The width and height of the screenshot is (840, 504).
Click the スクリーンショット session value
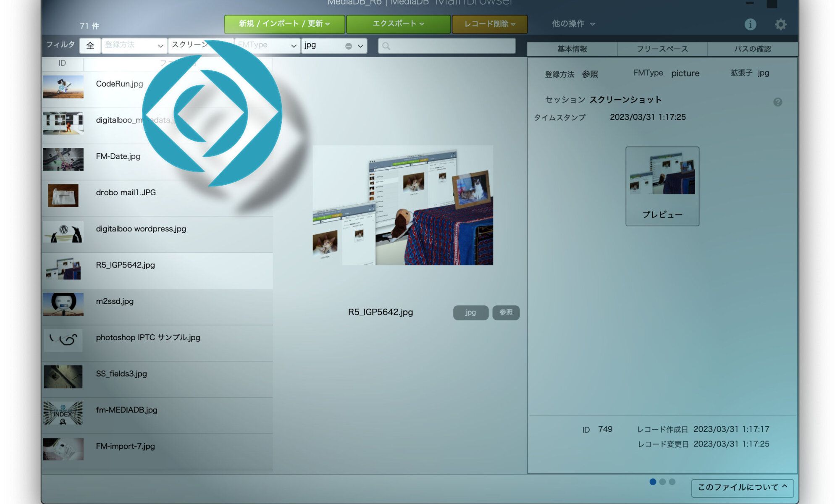(x=625, y=100)
